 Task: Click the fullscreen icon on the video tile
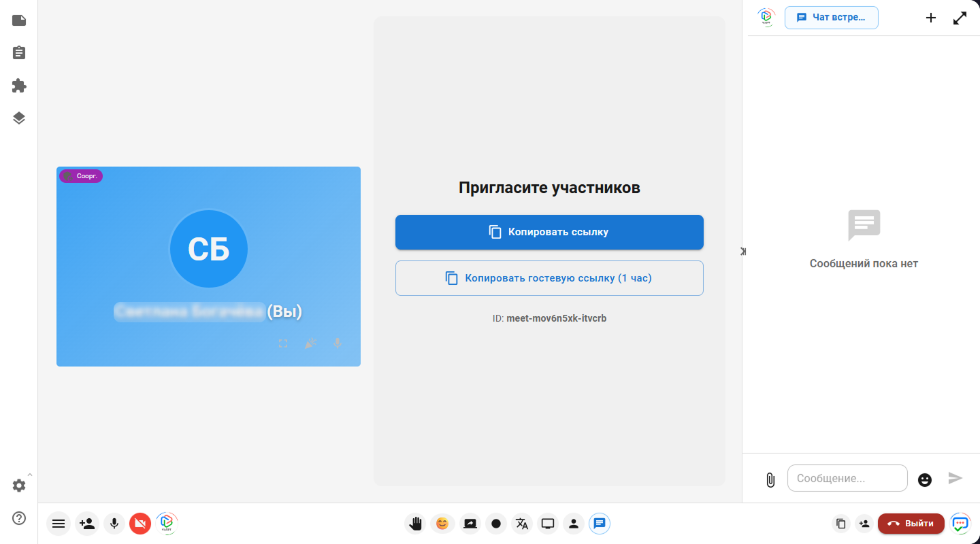tap(283, 343)
